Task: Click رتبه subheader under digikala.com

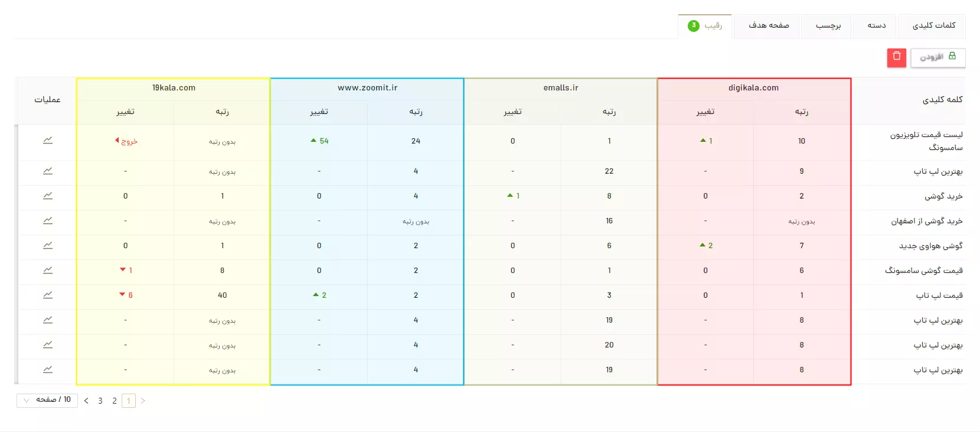Action: point(802,112)
